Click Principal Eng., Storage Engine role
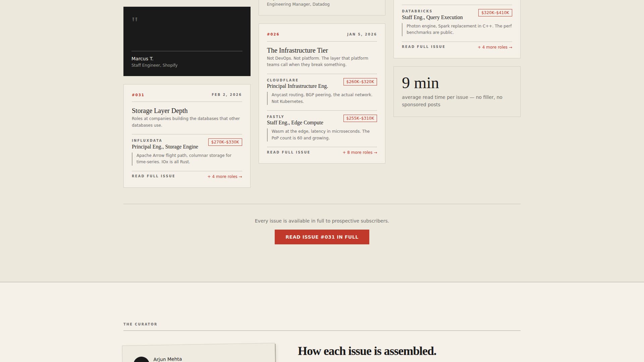 click(165, 147)
